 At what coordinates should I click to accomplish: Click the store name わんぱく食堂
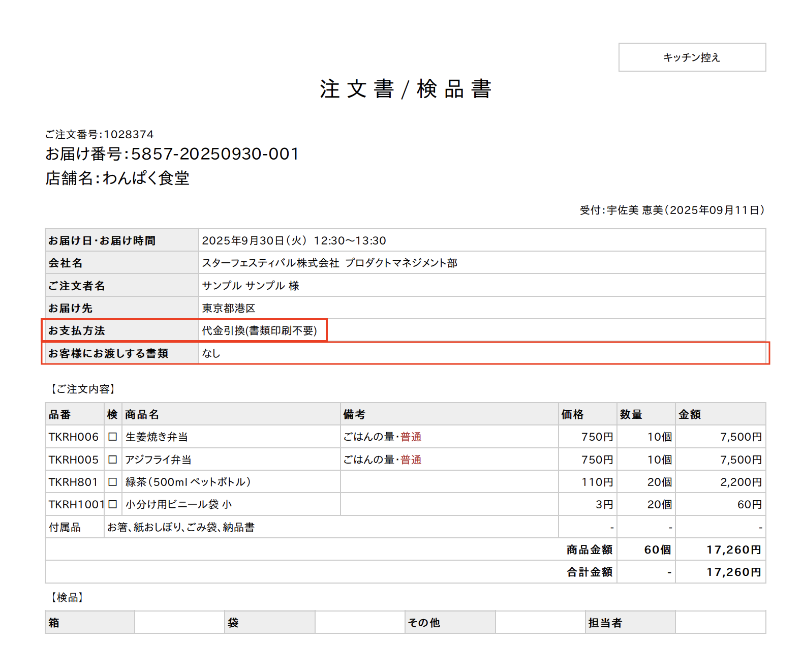[146, 178]
